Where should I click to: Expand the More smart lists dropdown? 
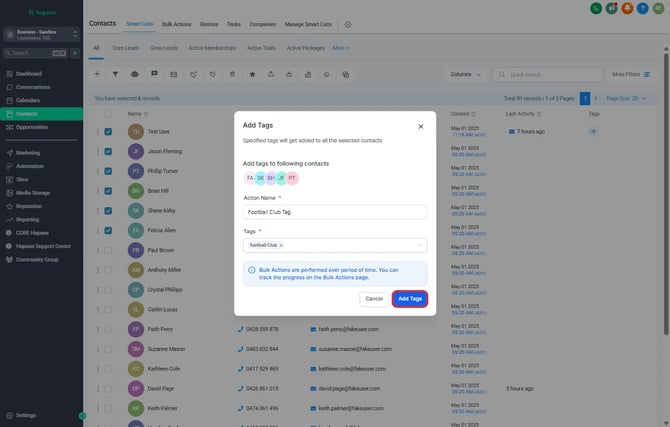pyautogui.click(x=341, y=47)
